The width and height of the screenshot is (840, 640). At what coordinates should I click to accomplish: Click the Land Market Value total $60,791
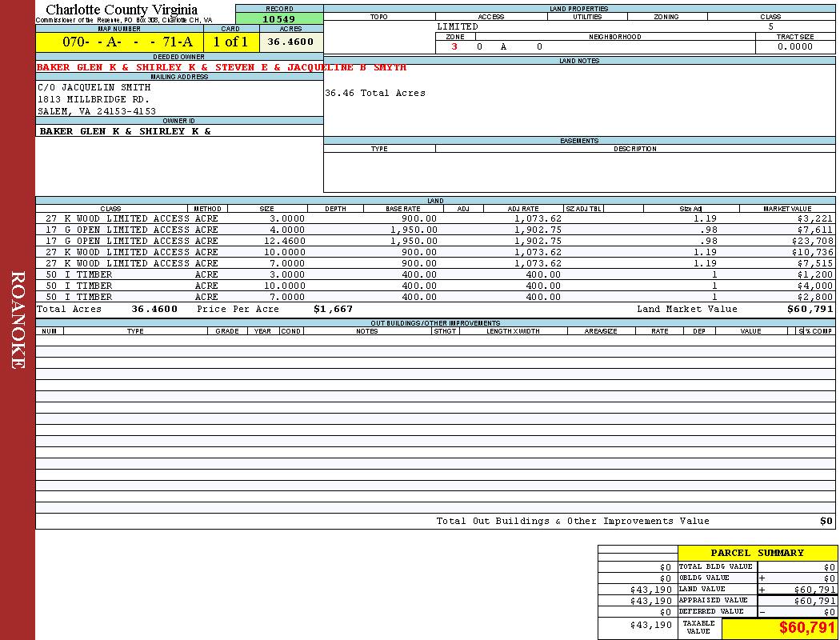click(810, 309)
